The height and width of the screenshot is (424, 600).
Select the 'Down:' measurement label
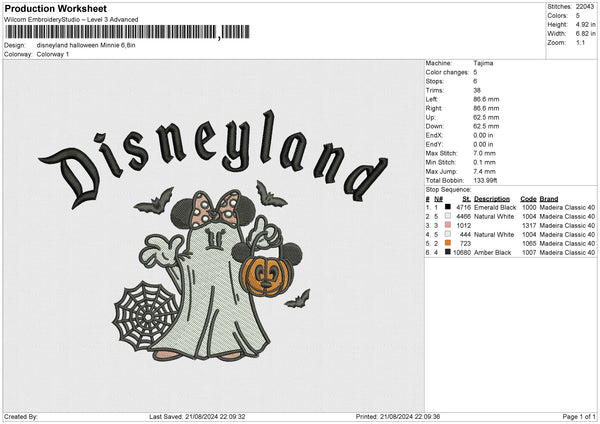click(x=434, y=126)
